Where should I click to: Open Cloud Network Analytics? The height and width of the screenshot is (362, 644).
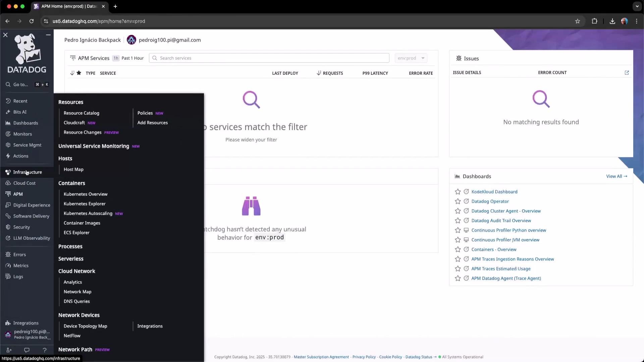click(73, 282)
